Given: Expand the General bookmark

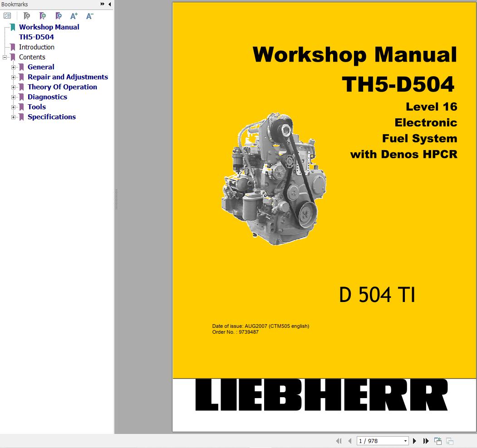Looking at the screenshot, I should tap(13, 67).
